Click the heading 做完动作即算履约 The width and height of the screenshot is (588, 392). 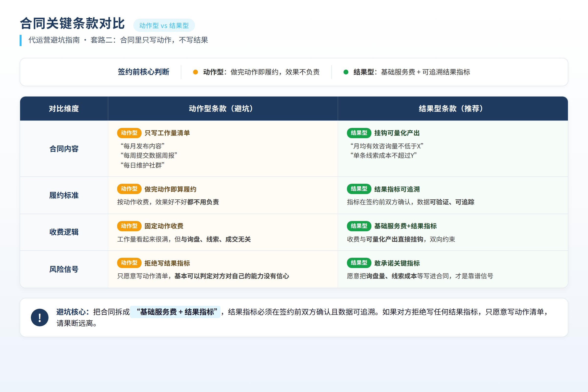pos(171,189)
